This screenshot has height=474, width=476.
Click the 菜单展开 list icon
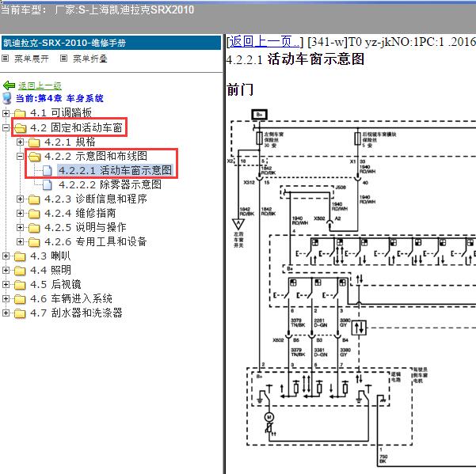[6, 58]
